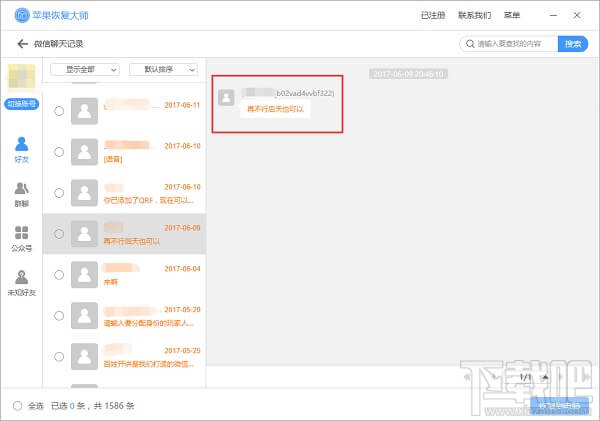Open conversation dated 2017-05-29
Image resolution: width=600 pixels, height=421 pixels.
tap(124, 316)
